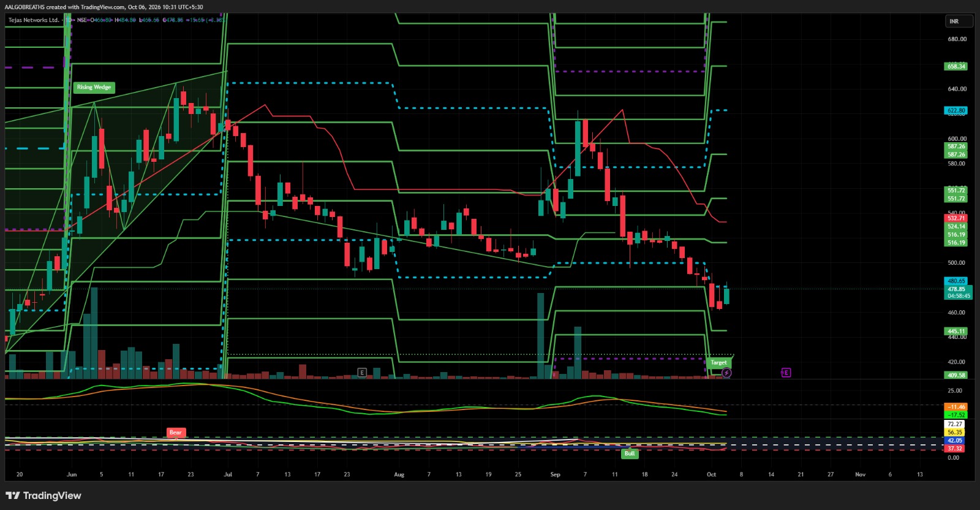Click the 409.58 green price label
980x510 pixels.
coord(956,375)
